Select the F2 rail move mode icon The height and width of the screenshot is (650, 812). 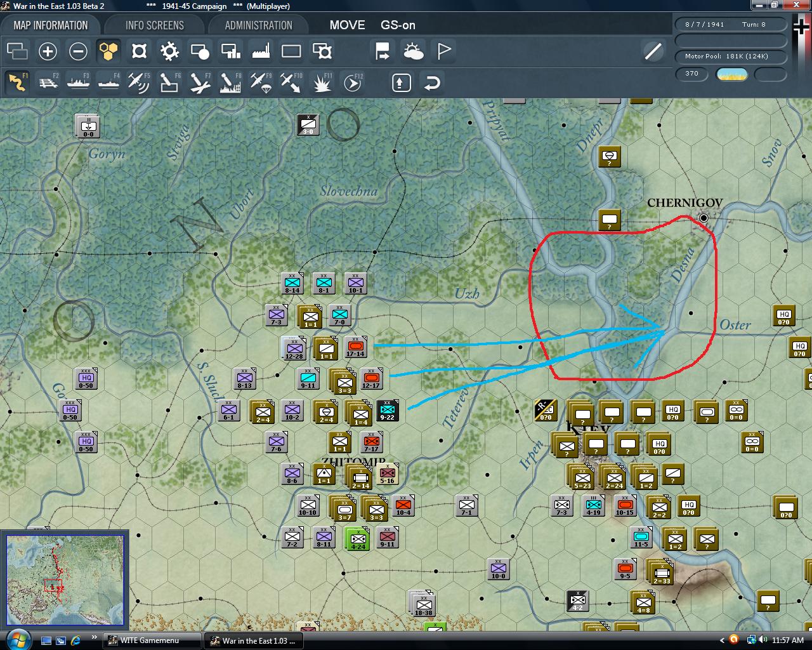[x=48, y=83]
